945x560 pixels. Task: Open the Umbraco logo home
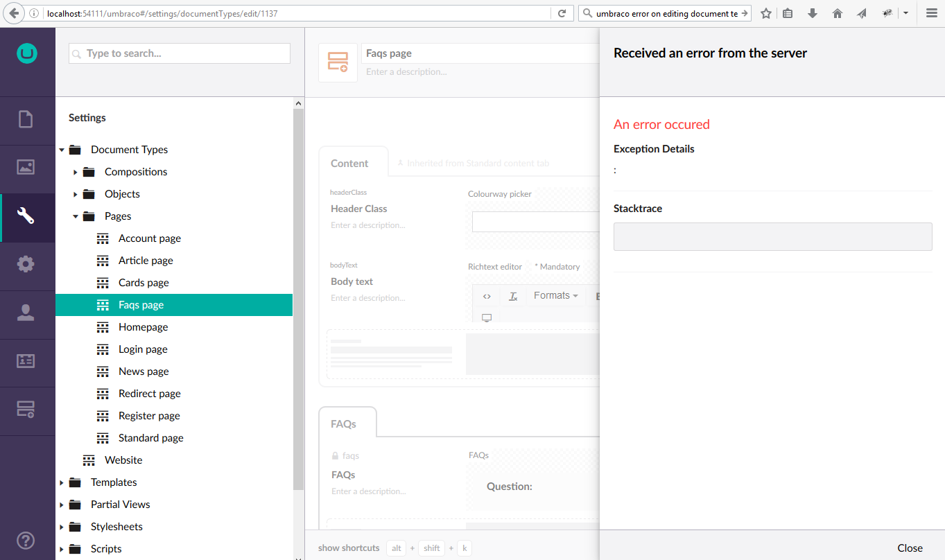point(27,53)
